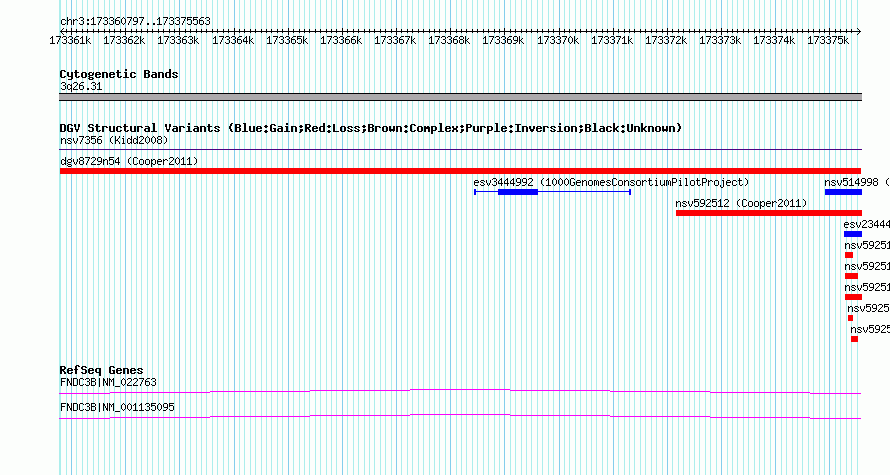Click the esv3444992 1000GenomesConsortiumPilotProject label
The image size is (890, 475).
click(611, 182)
